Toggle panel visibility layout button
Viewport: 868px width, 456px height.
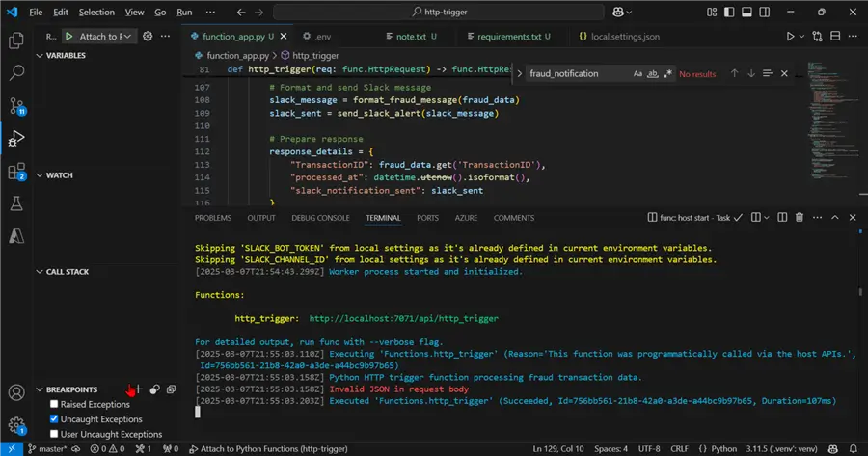pyautogui.click(x=746, y=13)
